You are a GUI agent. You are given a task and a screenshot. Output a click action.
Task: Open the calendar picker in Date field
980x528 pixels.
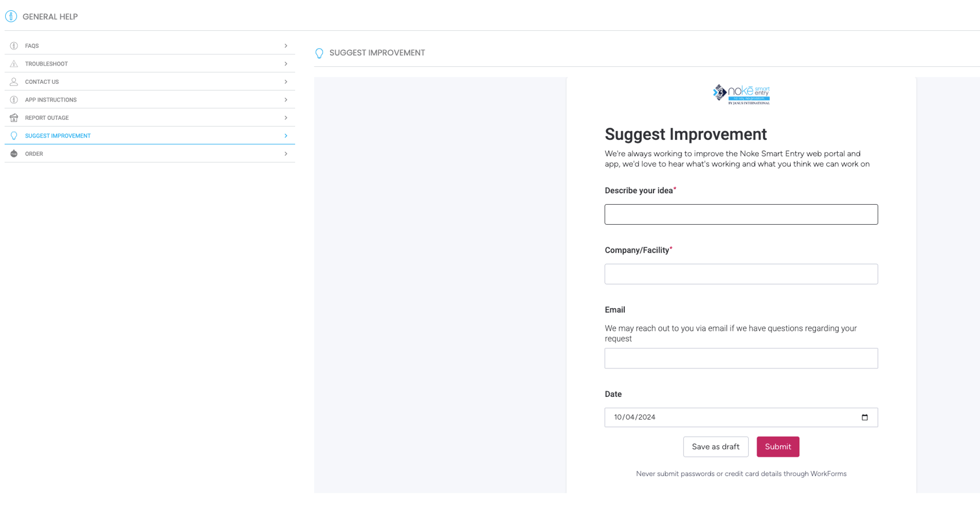[864, 417]
